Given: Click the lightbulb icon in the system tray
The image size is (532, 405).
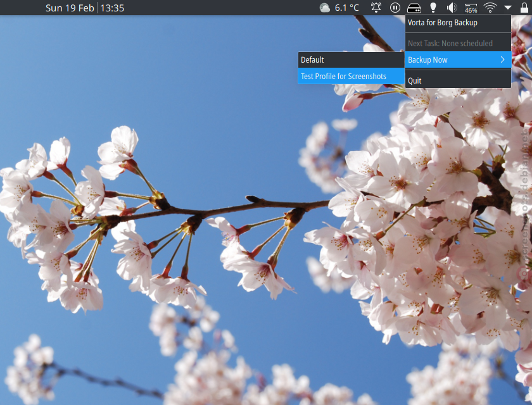Looking at the screenshot, I should [433, 8].
